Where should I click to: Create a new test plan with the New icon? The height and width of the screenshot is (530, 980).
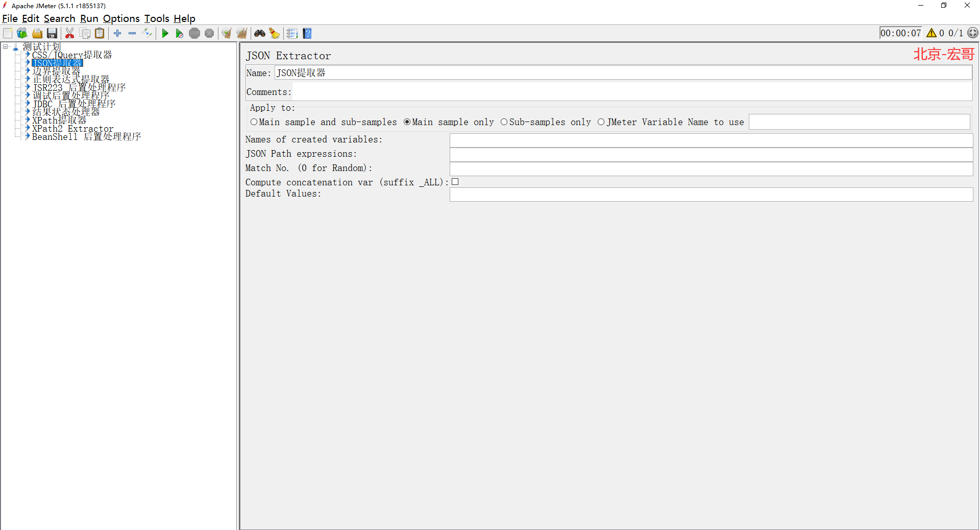[x=8, y=34]
